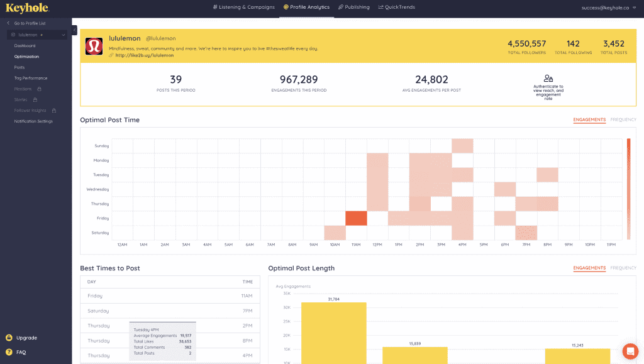The height and width of the screenshot is (364, 644).
Task: Click the 15,243 bar in chart
Action: pos(577,356)
